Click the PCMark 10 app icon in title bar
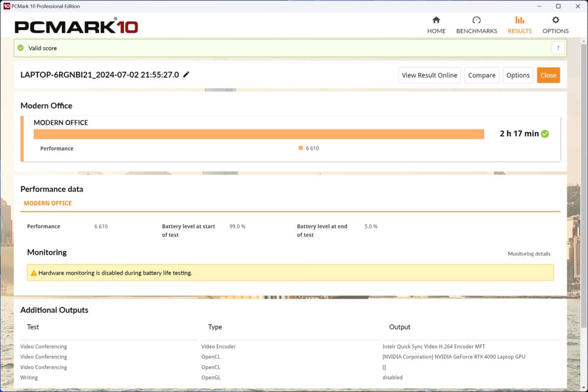Screen dimensions: 588x392 coord(7,6)
